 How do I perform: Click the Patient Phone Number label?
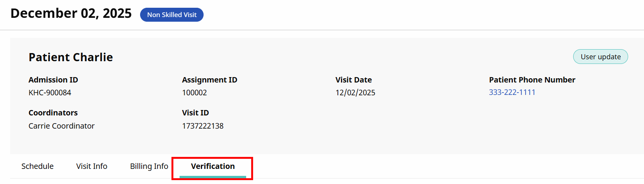tap(532, 80)
